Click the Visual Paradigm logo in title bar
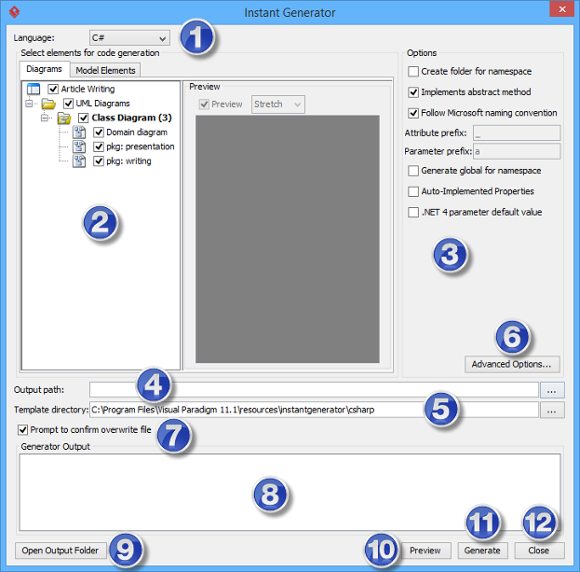Viewport: 580px width, 572px height. tap(14, 12)
